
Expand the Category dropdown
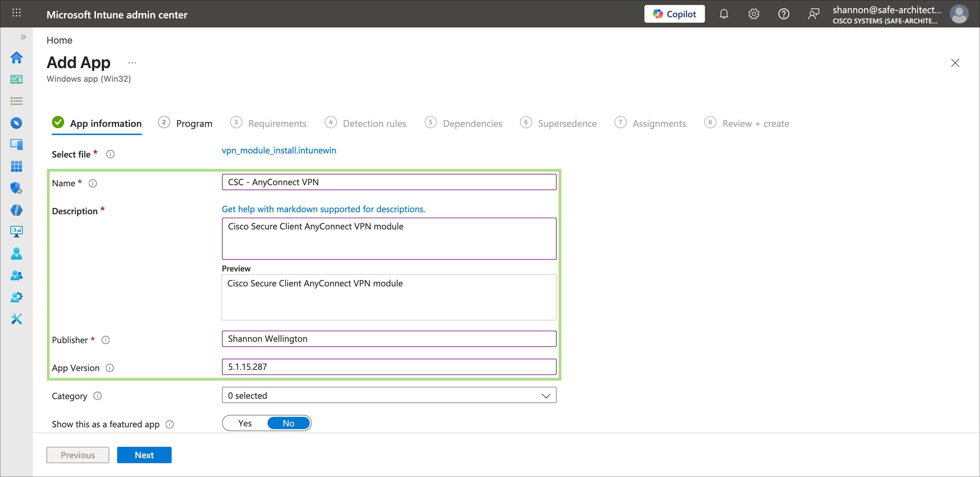pos(389,395)
